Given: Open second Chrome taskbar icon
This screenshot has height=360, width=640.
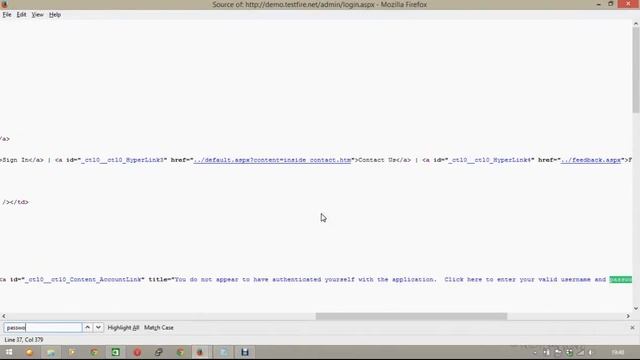Looking at the screenshot, I should 180,352.
